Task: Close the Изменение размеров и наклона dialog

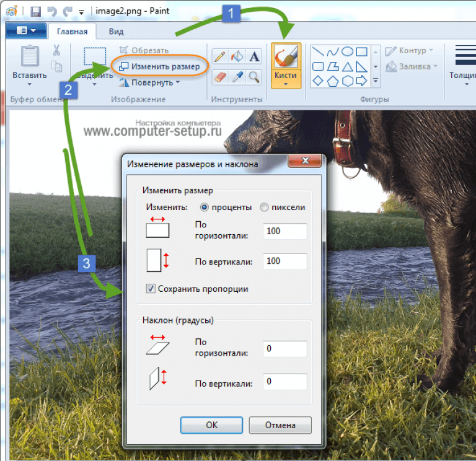Action: coord(304,160)
